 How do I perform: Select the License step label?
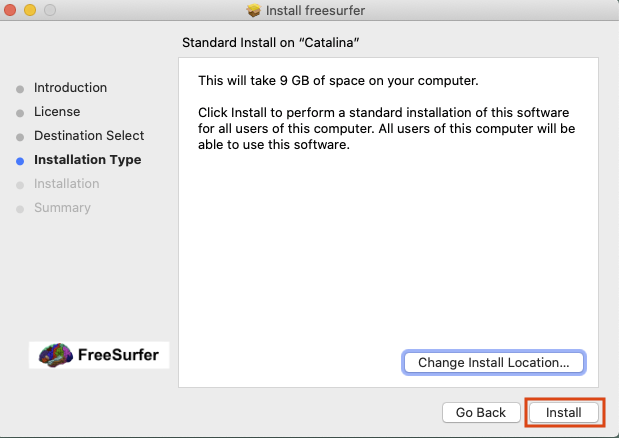point(57,112)
